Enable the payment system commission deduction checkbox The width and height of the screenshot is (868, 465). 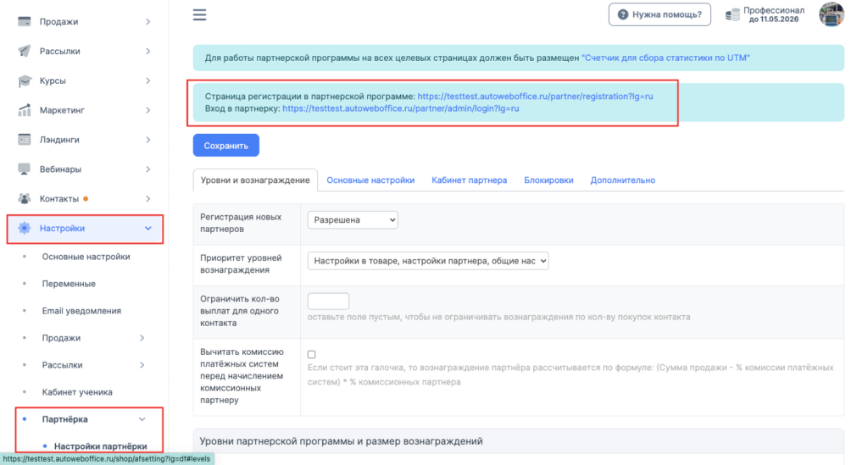(312, 354)
